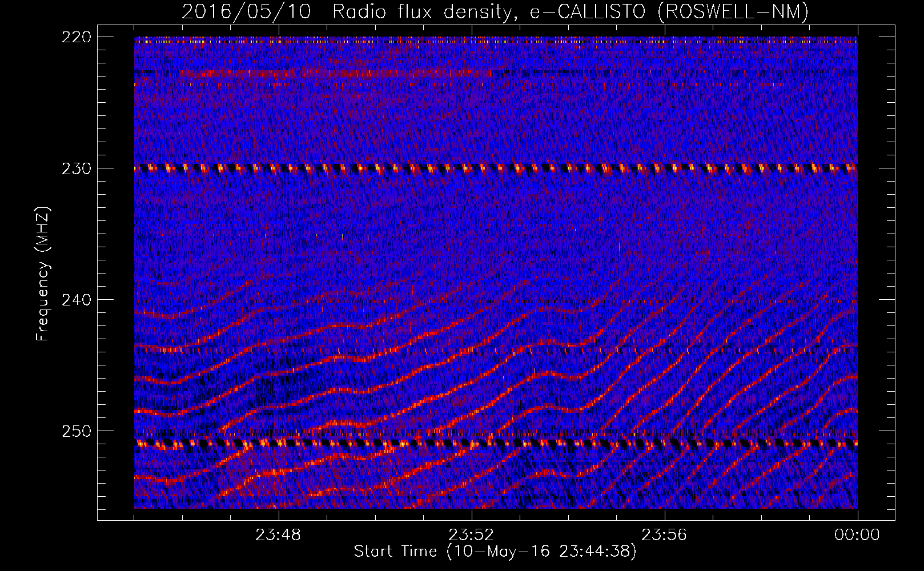
Task: Click the 23:48 time tick label
Action: 278,535
